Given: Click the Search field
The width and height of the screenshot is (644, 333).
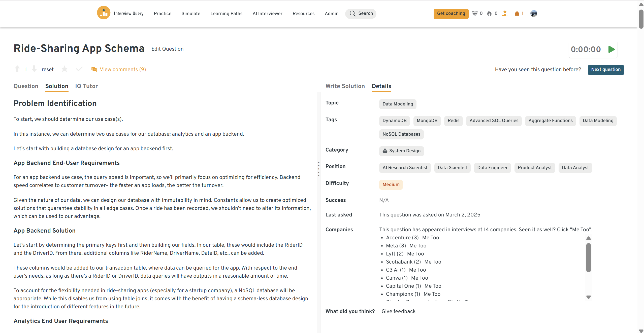Looking at the screenshot, I should pyautogui.click(x=361, y=14).
